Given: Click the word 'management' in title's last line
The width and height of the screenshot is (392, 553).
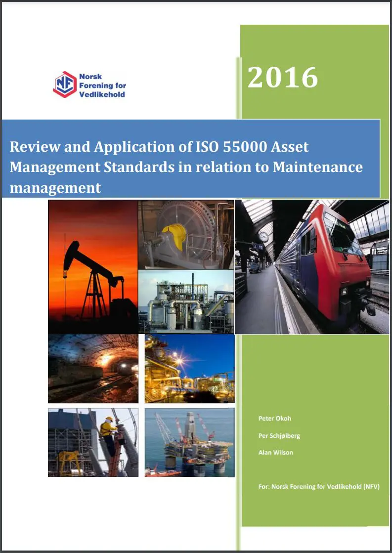Looking at the screenshot, I should pyautogui.click(x=55, y=188).
